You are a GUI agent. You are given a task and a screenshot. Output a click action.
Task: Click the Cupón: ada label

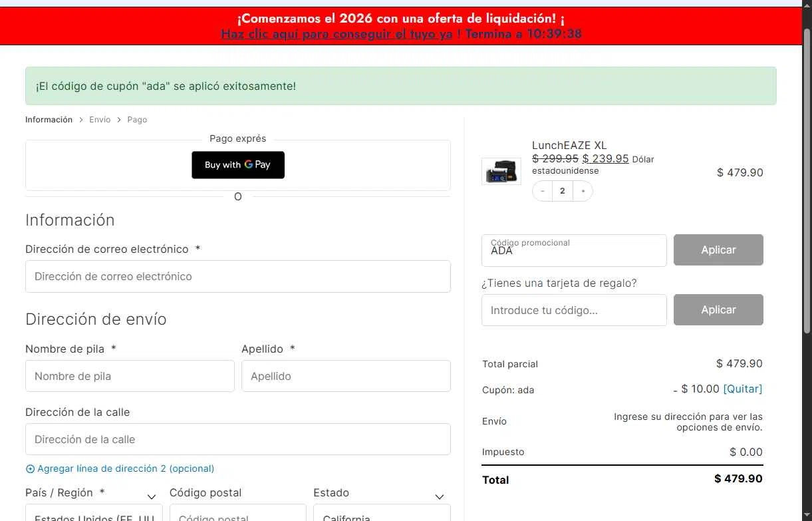tap(508, 390)
